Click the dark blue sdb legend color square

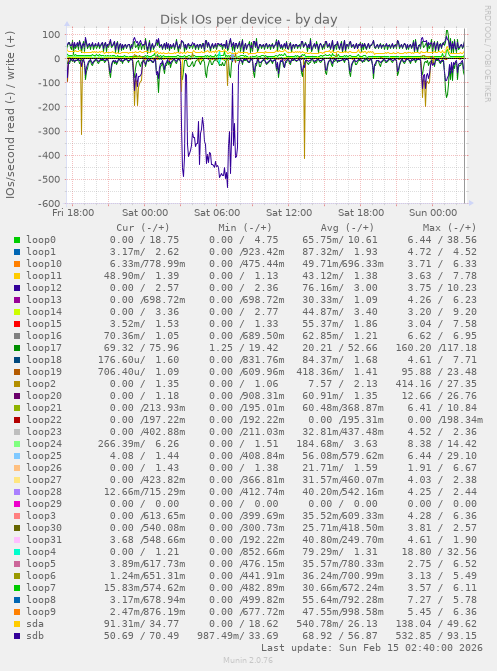click(17, 636)
